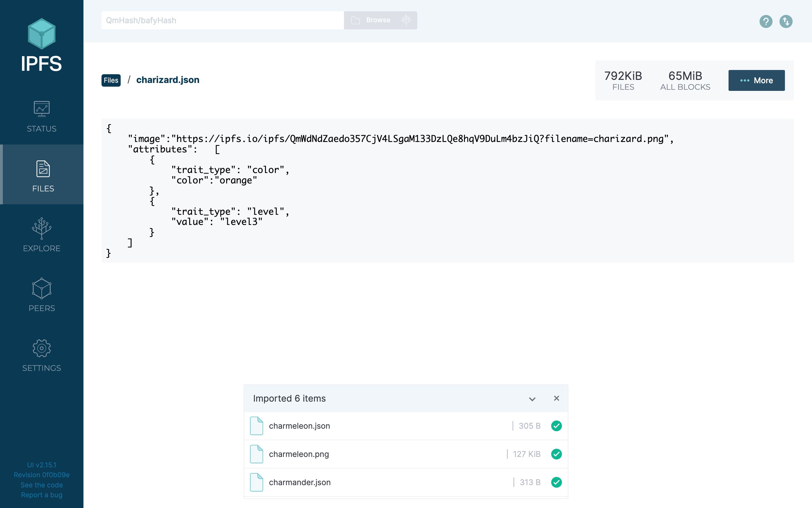The image size is (812, 508).
Task: Click the Browse button
Action: pyautogui.click(x=371, y=20)
